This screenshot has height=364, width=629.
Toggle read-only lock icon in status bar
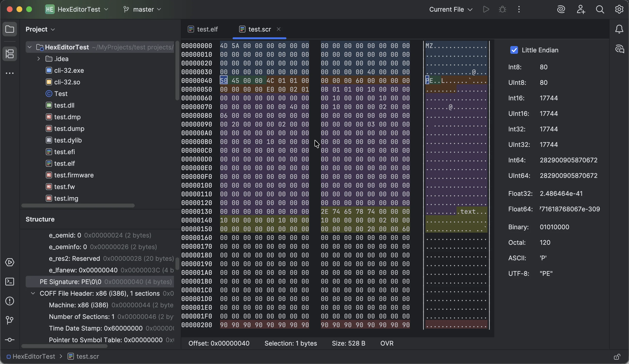[617, 356]
